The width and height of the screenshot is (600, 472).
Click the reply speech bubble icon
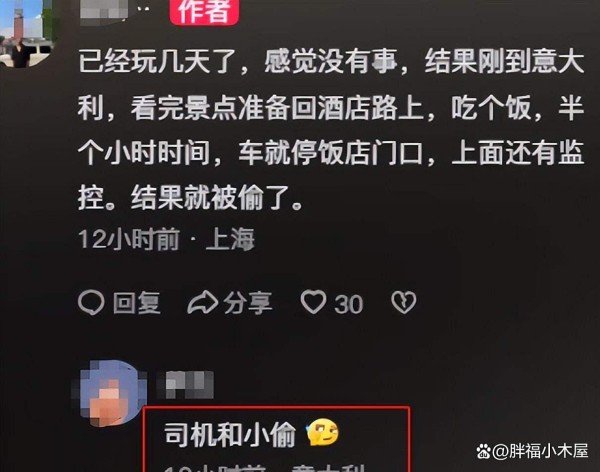(x=91, y=302)
